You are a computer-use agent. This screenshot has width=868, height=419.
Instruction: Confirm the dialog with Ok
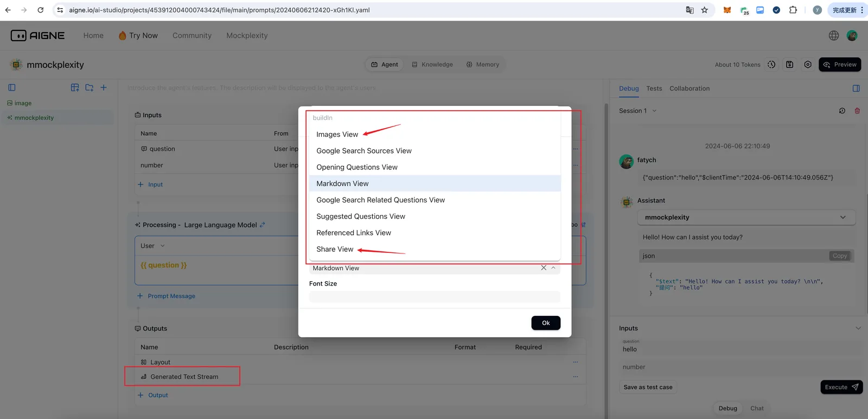point(546,323)
